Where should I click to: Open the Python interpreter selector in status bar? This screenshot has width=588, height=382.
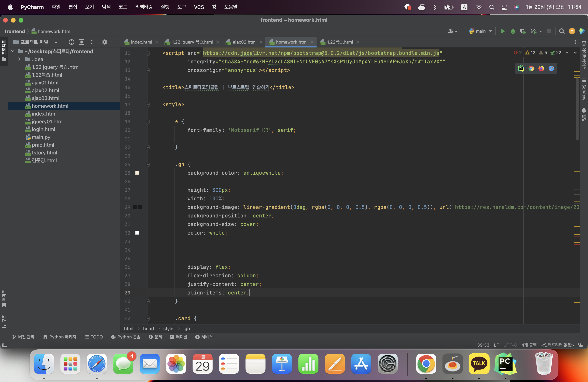click(x=557, y=345)
